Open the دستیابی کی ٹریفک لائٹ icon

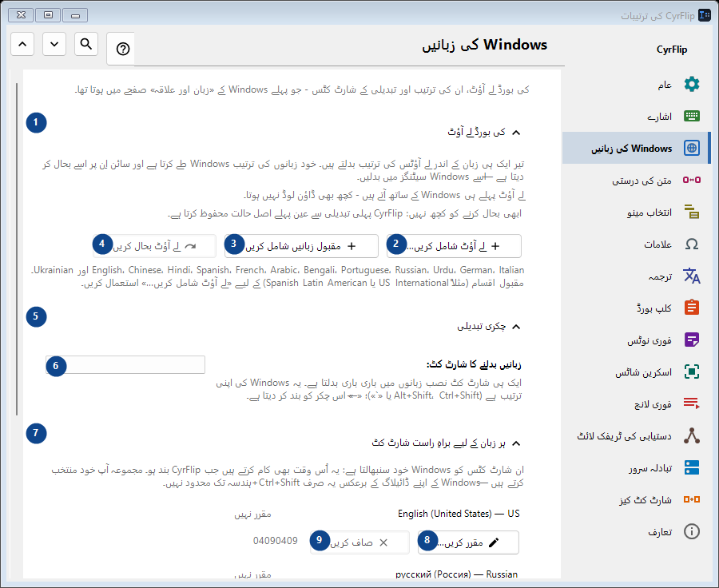(692, 435)
